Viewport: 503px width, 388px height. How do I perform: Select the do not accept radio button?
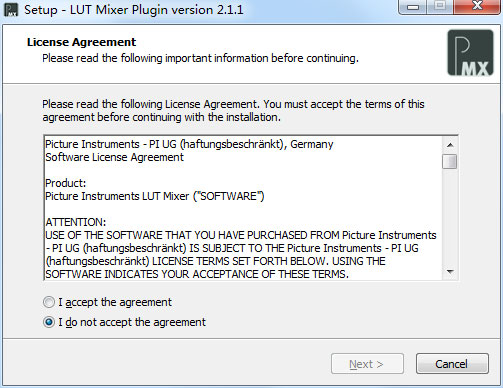[49, 322]
